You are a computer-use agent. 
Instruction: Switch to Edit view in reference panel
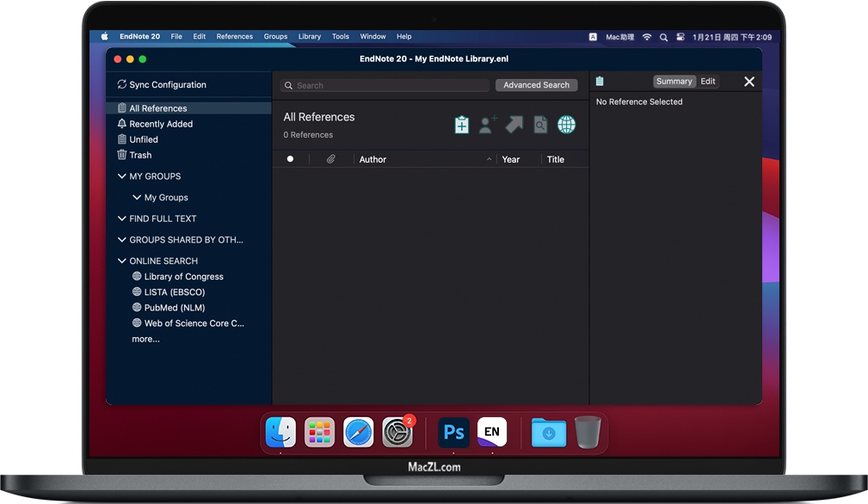click(708, 81)
